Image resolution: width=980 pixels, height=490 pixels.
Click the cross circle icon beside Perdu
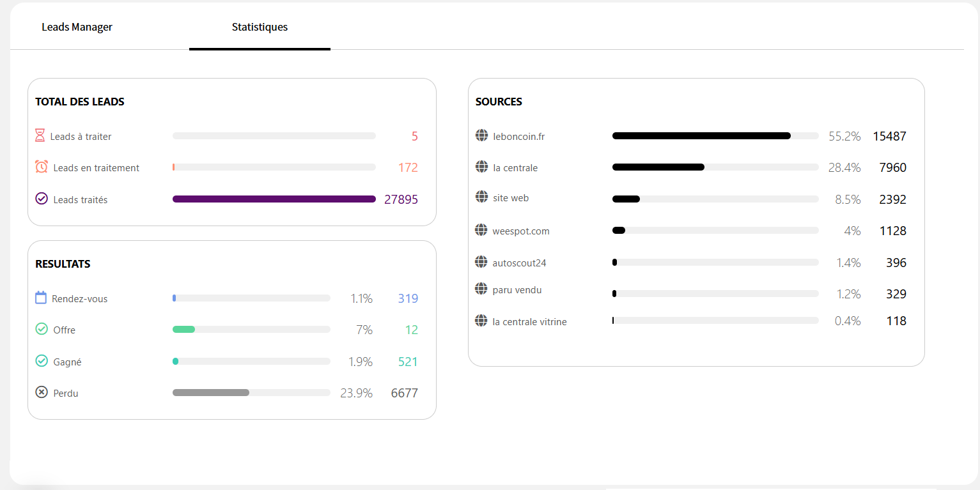(x=42, y=392)
